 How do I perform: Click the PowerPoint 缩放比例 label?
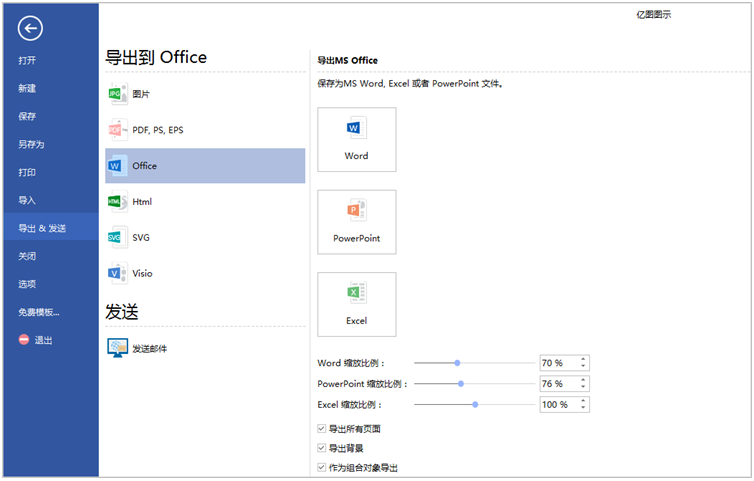point(363,384)
